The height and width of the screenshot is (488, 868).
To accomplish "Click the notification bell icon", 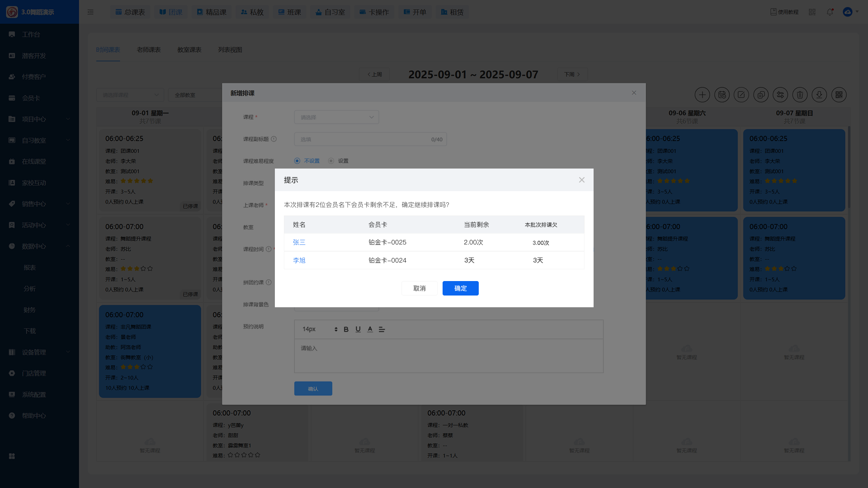I will click(830, 12).
